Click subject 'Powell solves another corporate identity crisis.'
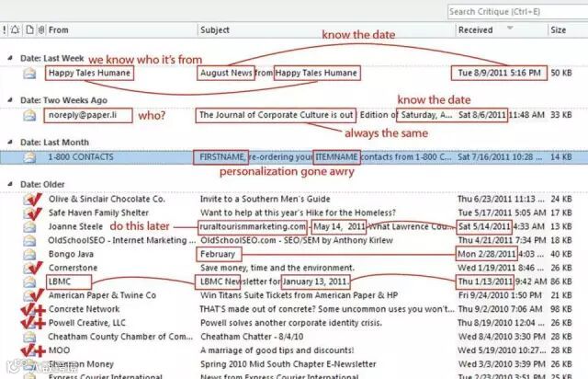The height and width of the screenshot is (379, 588). point(291,323)
